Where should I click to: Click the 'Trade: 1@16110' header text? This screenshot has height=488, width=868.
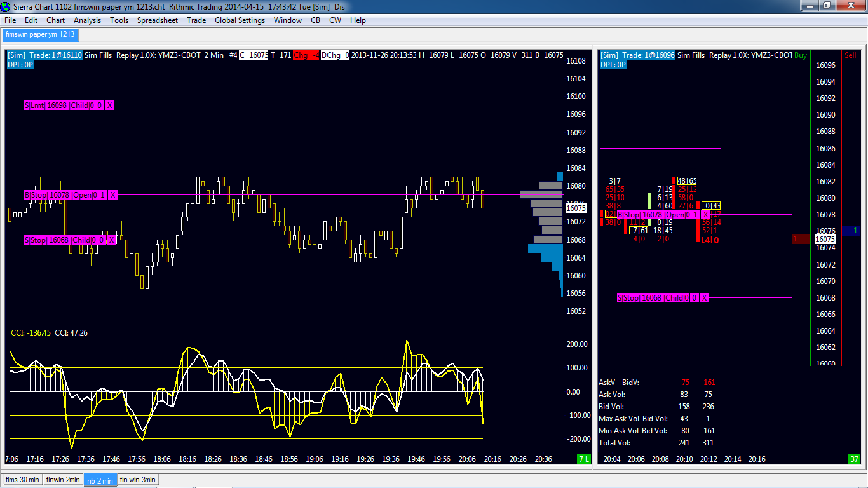click(x=54, y=55)
